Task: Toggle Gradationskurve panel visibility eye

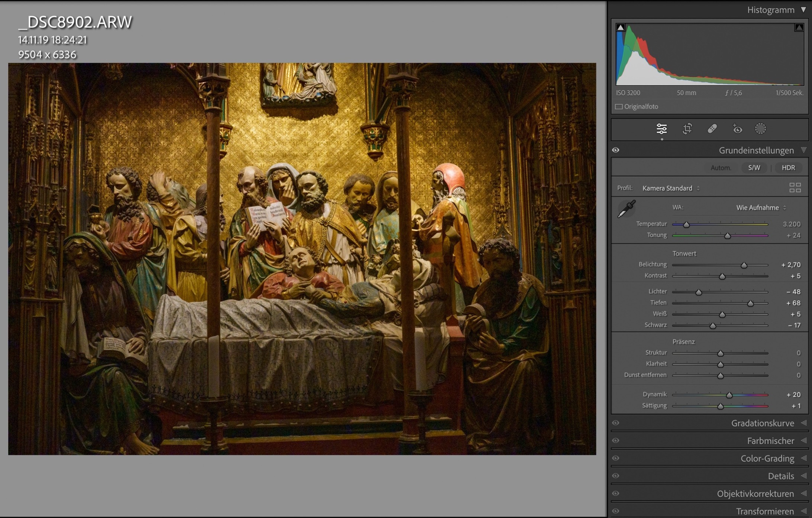Action: [616, 423]
